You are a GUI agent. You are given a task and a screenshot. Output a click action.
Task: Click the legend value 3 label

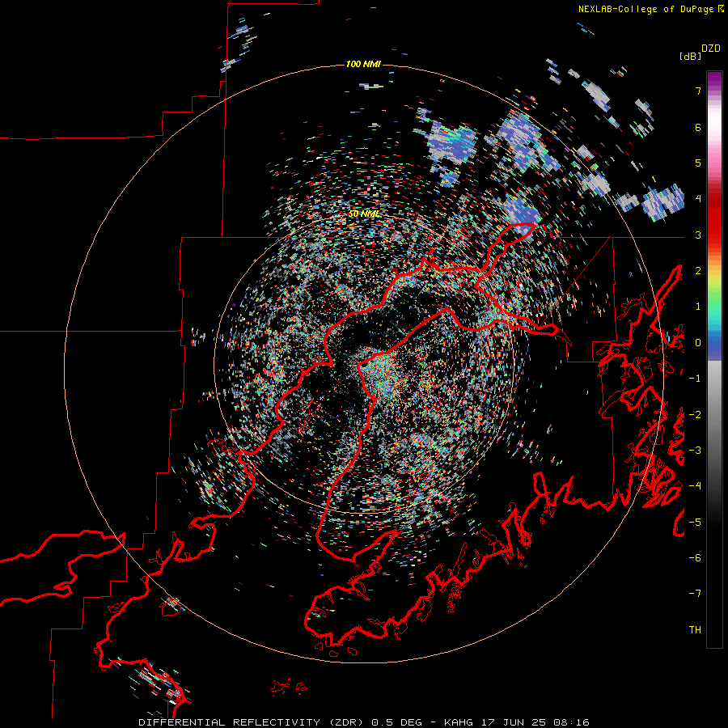pyautogui.click(x=698, y=235)
